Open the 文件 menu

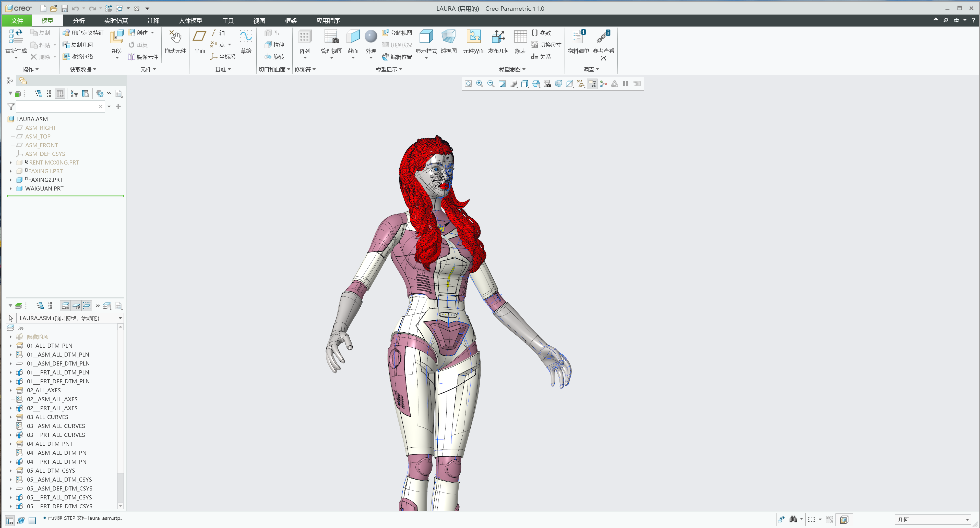point(17,20)
